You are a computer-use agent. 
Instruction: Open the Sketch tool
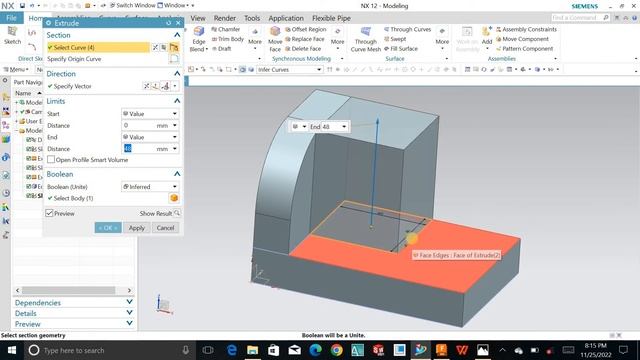pos(12,35)
